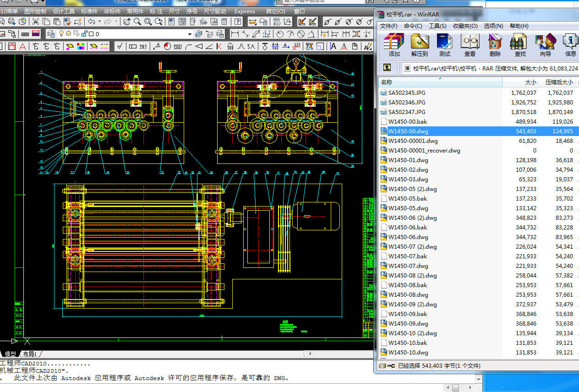The image size is (579, 392).
Task: Click the Extract To (解压到) icon
Action: point(419,45)
